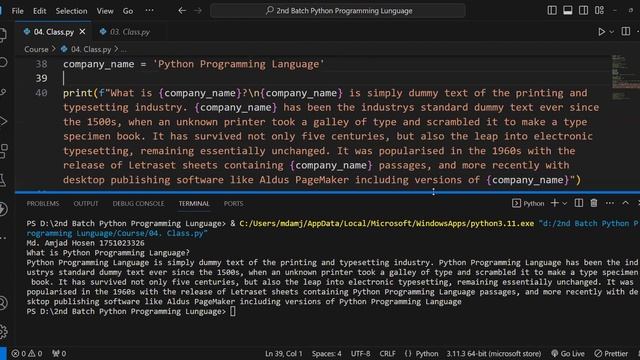Select interpreter 3.11.3 64-bit
The width and height of the screenshot is (640, 360).
(493, 353)
